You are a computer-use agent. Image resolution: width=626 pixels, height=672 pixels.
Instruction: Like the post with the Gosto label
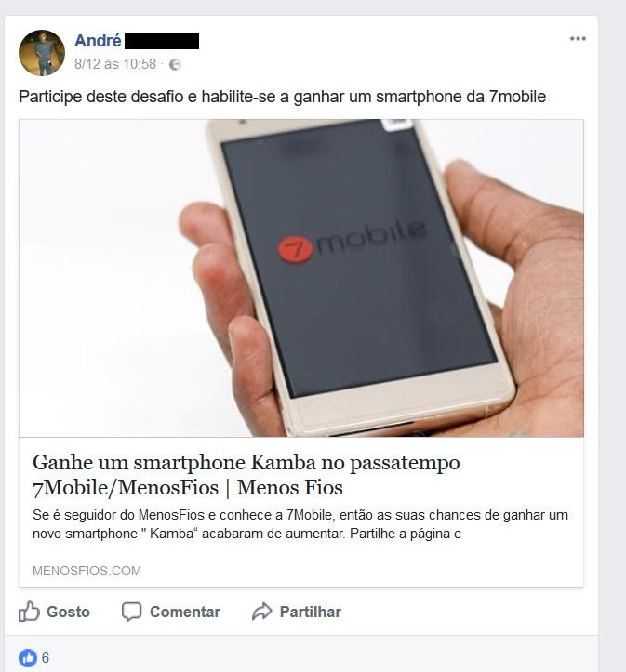tap(68, 612)
